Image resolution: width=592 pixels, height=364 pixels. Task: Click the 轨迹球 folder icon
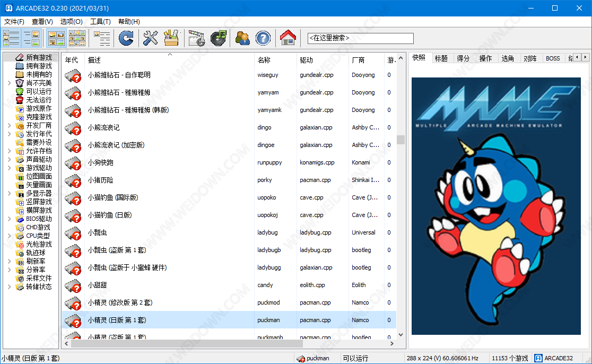coord(20,253)
